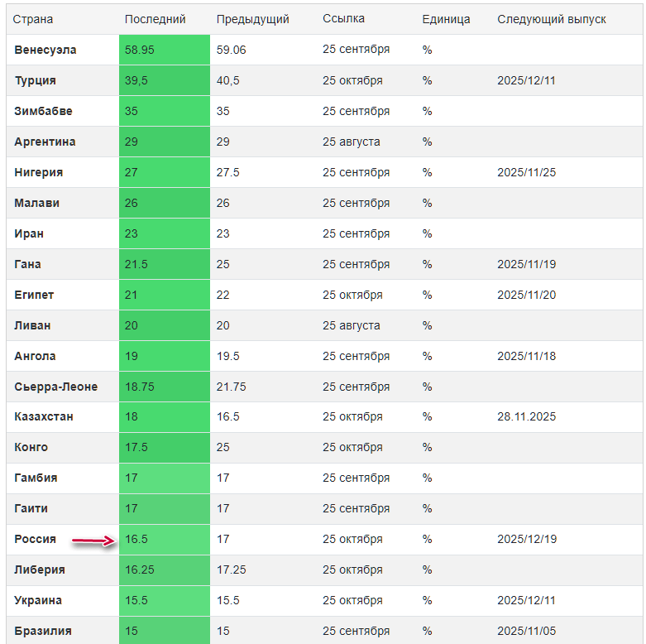
Task: Open the Казахстан country link
Action: (x=43, y=416)
